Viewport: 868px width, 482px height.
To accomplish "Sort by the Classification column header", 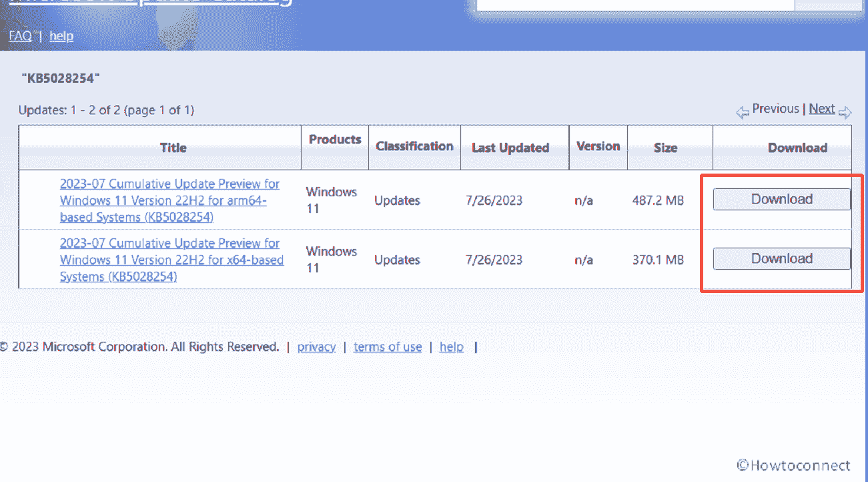I will point(414,146).
